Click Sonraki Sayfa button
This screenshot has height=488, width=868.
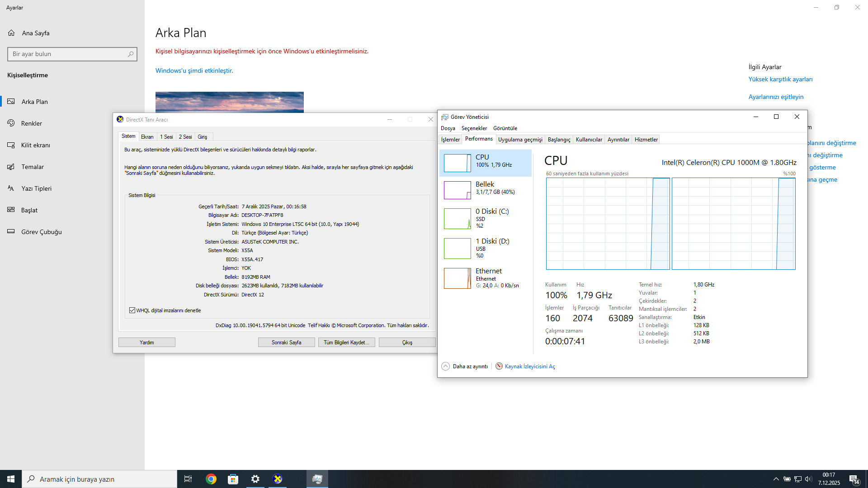[x=287, y=343]
